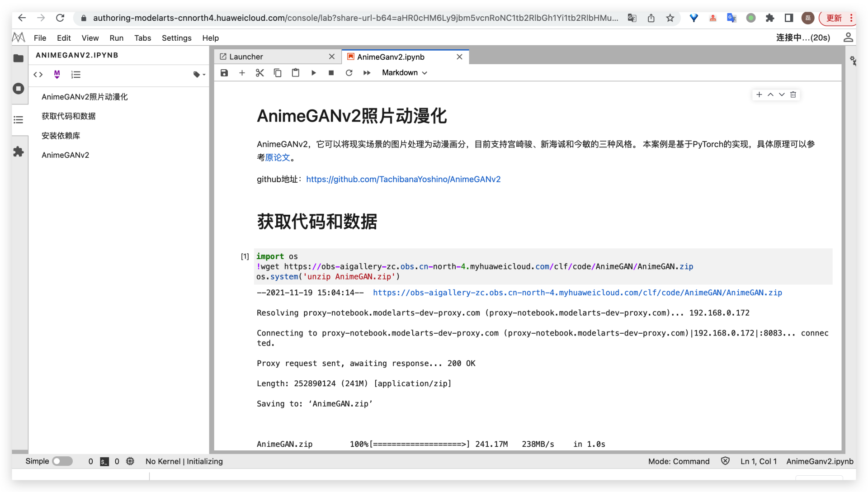Open the 原论文 paper link

coord(277,158)
